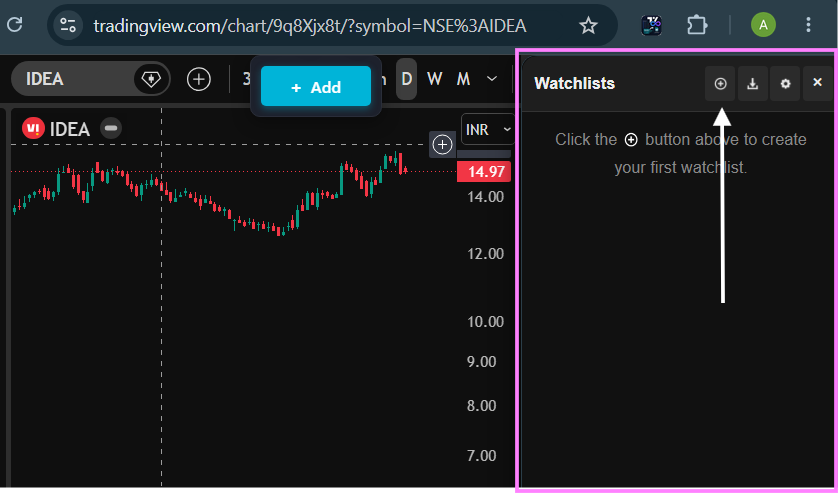Click the 12.00 price axis label

pyautogui.click(x=485, y=253)
